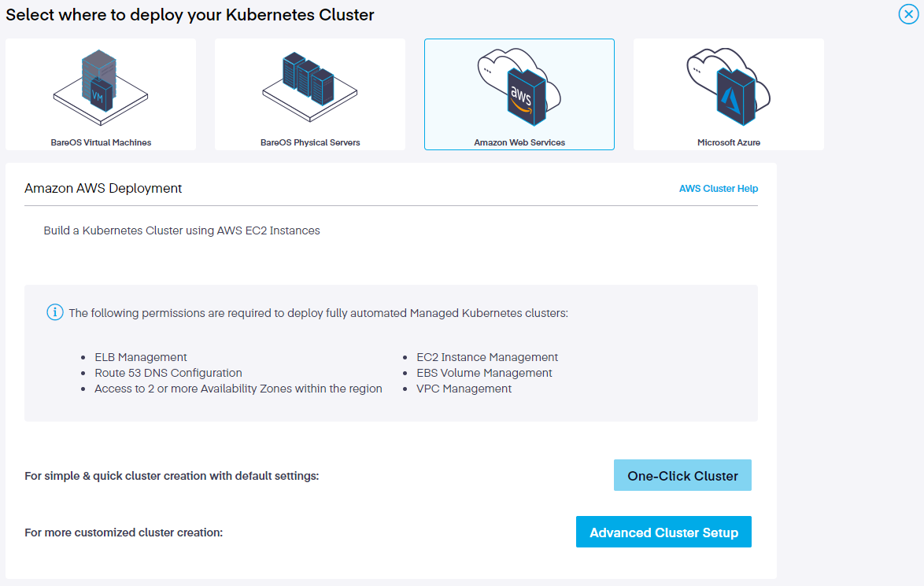Start the Advanced Cluster Setup
The width and height of the screenshot is (924, 586).
click(x=663, y=533)
